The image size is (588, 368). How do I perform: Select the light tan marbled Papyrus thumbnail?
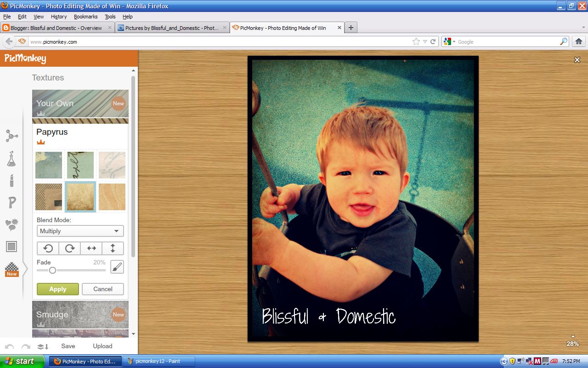click(112, 197)
